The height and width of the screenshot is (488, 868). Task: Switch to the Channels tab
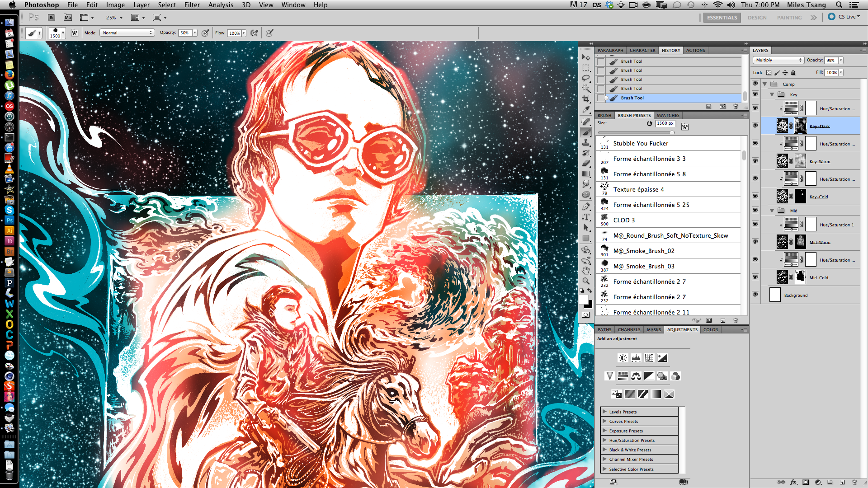629,330
